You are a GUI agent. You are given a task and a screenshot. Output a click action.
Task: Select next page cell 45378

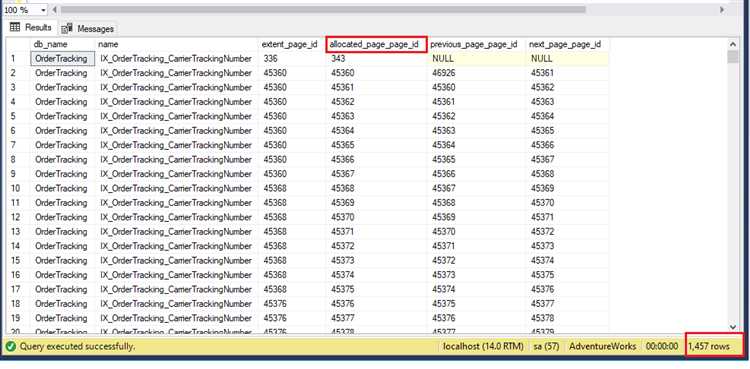567,318
